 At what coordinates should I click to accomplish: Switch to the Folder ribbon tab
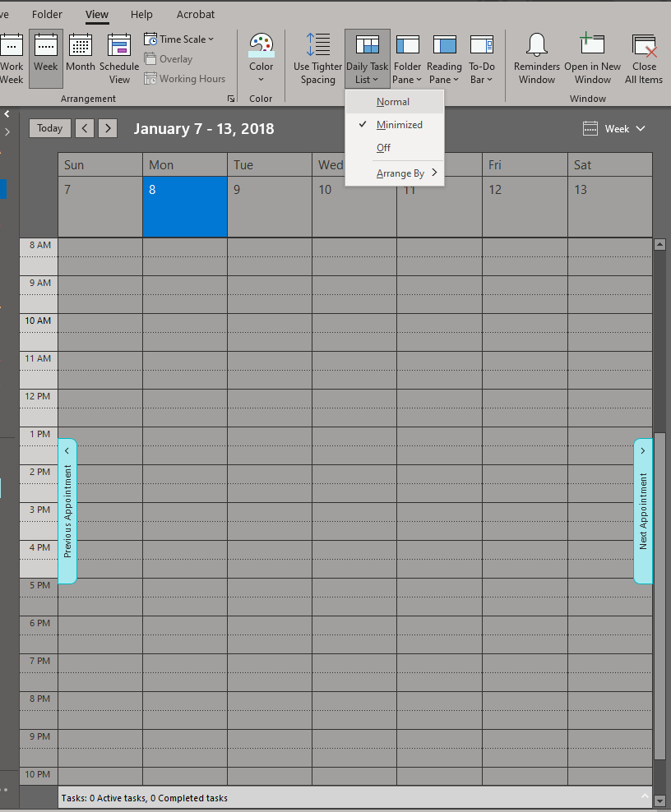(x=47, y=15)
